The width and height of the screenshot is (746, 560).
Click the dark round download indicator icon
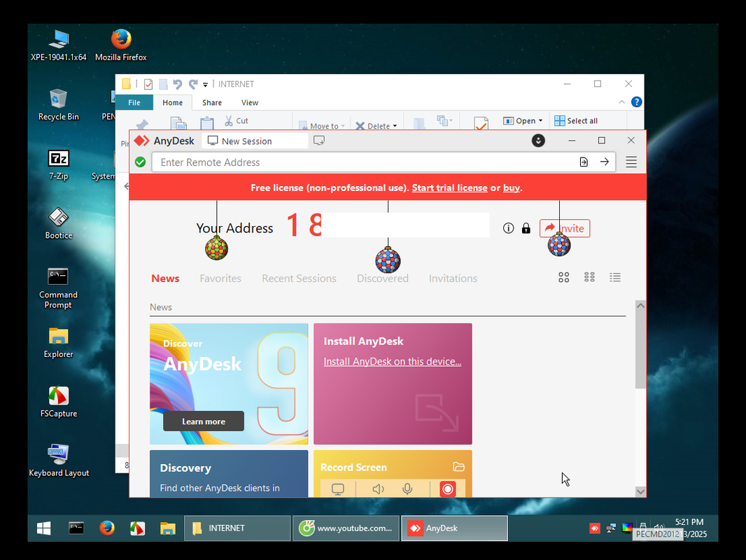[x=538, y=141]
